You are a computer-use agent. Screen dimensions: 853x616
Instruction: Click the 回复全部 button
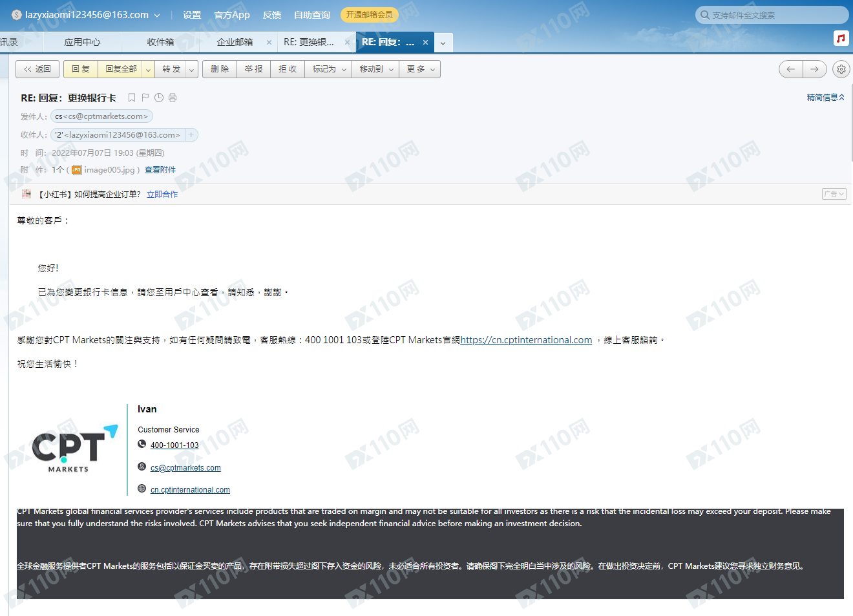click(121, 69)
